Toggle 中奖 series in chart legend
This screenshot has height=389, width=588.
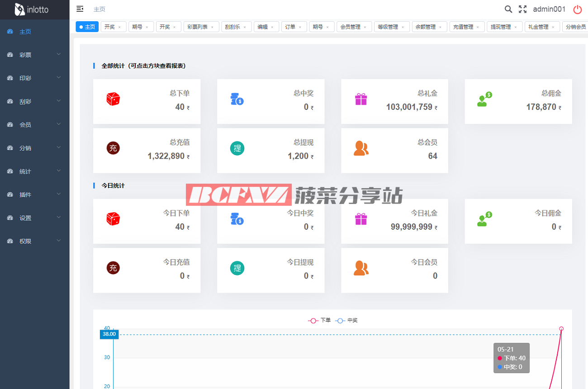pos(346,320)
